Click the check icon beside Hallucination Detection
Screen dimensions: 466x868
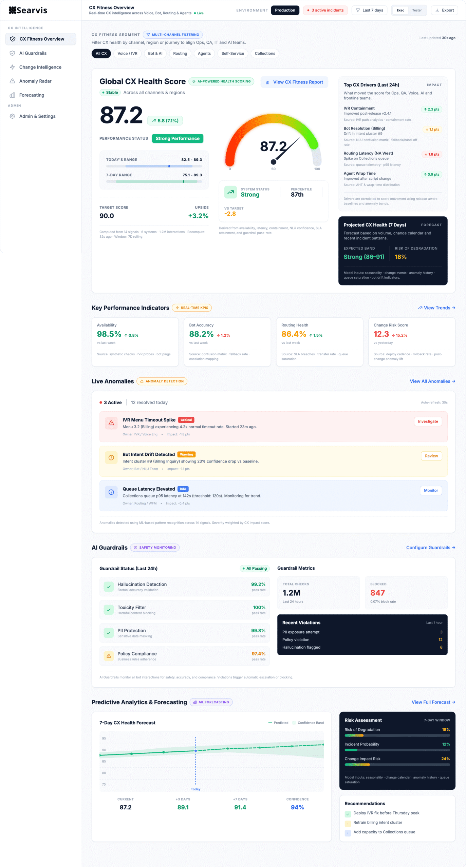point(109,587)
